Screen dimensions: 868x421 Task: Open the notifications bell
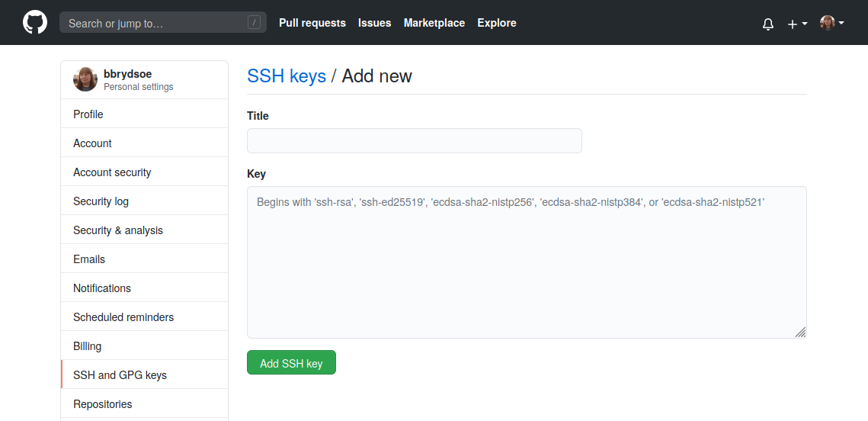point(767,24)
